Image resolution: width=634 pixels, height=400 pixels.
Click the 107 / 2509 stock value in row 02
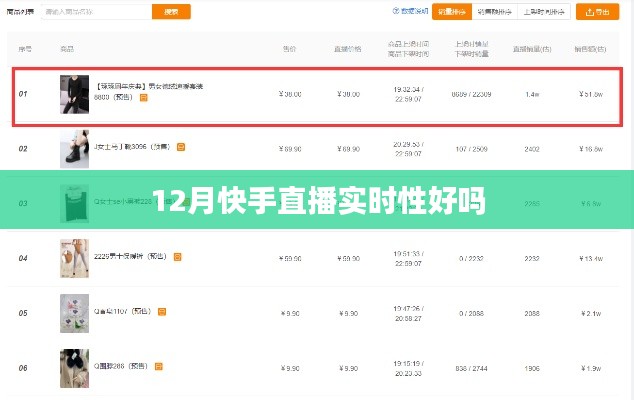(x=471, y=149)
